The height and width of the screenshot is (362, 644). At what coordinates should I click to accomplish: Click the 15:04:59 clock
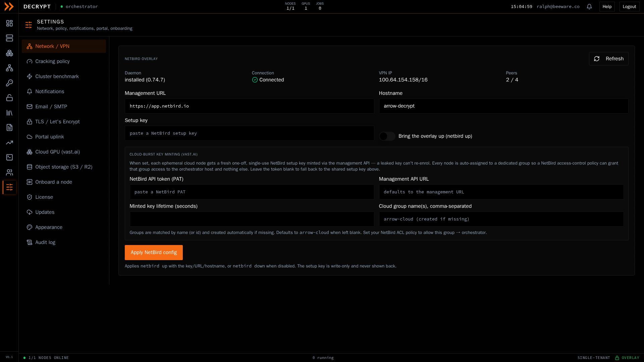tap(521, 7)
